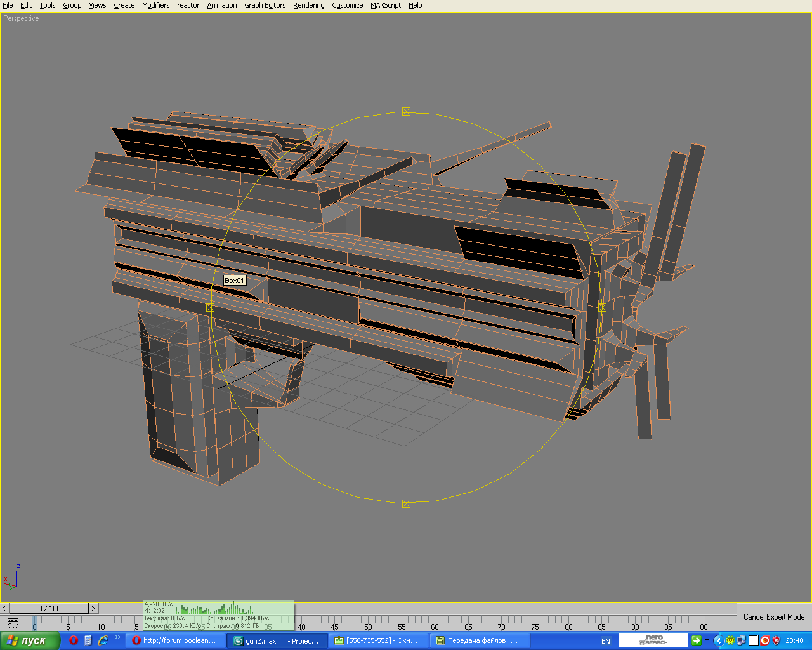Click the red shield tray icon
The width and height of the screenshot is (812, 650).
tap(776, 640)
